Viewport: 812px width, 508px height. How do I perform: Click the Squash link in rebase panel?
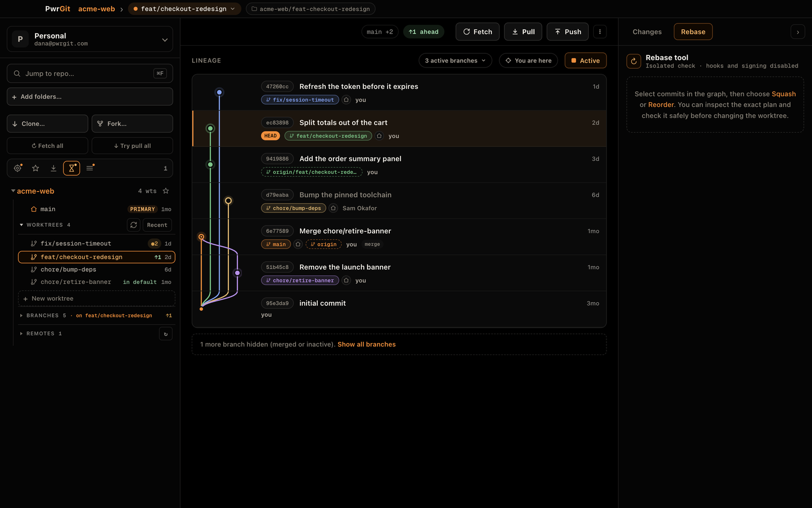click(784, 94)
